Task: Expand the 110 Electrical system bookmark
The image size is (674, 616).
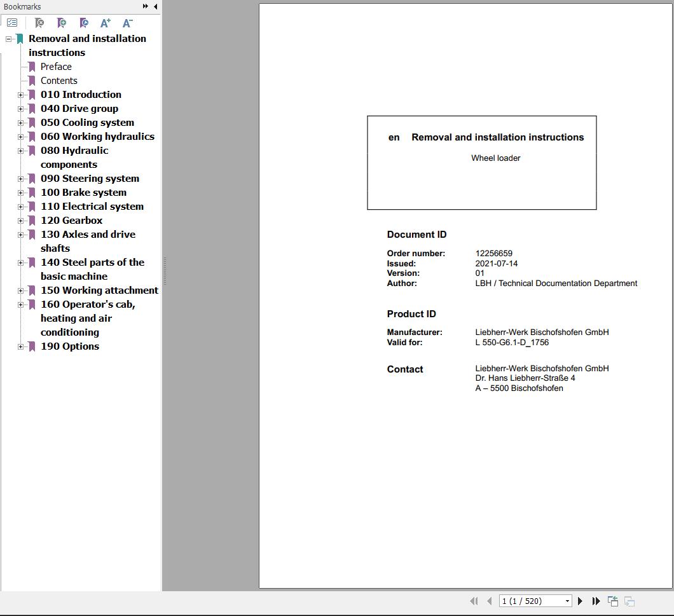Action: click(x=20, y=207)
